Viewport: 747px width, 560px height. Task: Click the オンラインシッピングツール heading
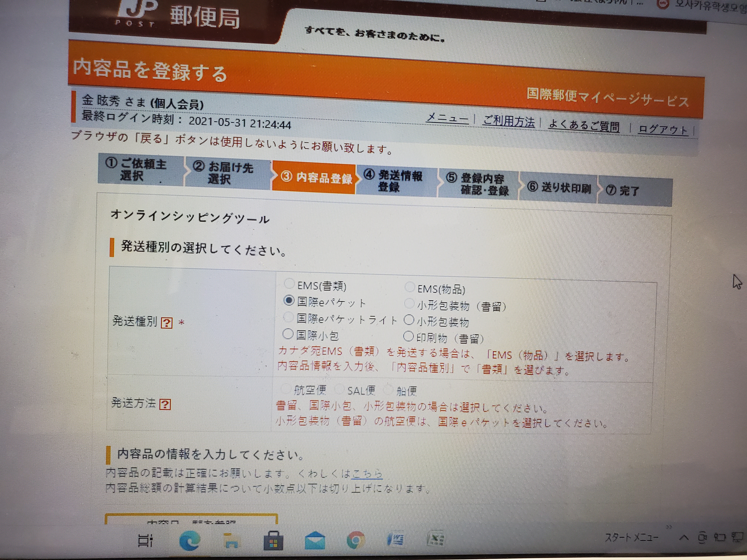[x=190, y=217]
